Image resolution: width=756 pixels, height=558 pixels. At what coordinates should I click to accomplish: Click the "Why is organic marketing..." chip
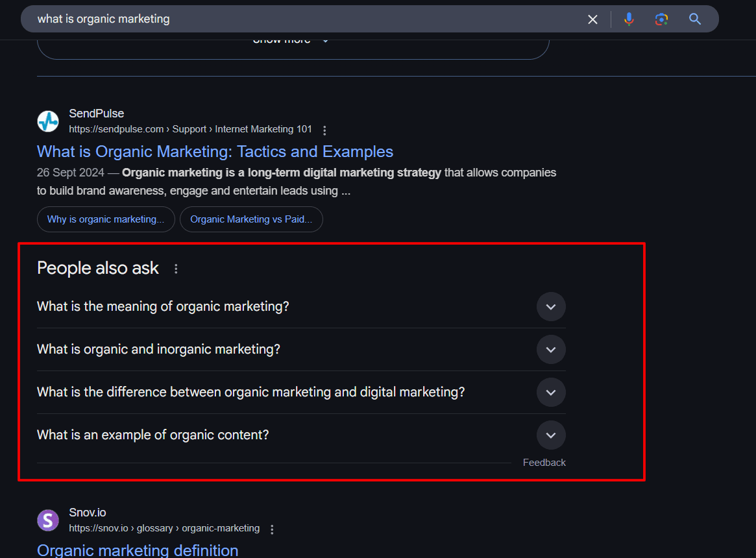coord(106,219)
